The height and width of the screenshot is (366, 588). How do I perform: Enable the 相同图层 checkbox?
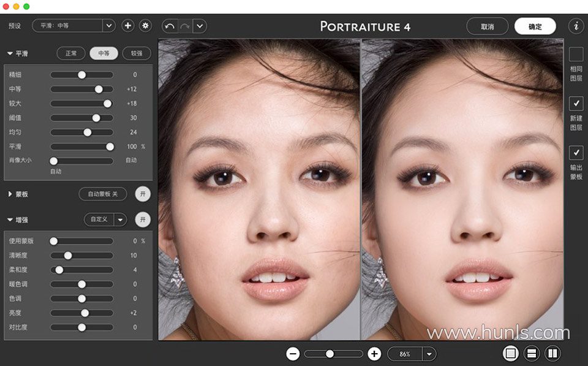click(x=576, y=55)
